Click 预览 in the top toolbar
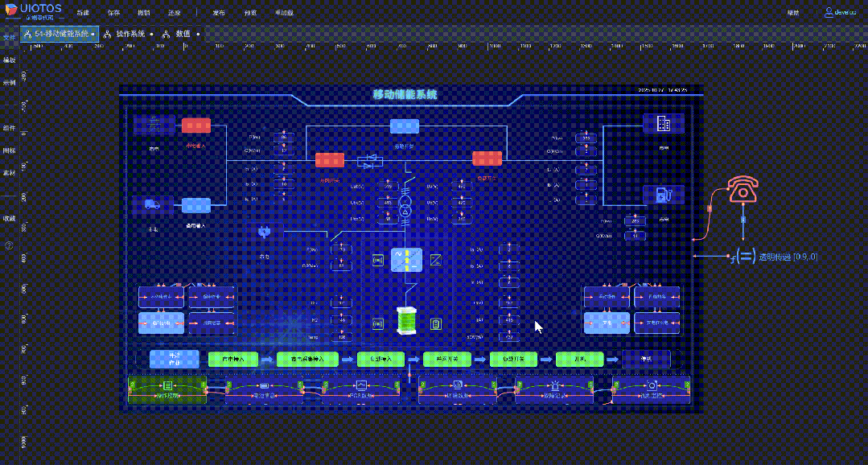This screenshot has height=465, width=868. click(250, 12)
